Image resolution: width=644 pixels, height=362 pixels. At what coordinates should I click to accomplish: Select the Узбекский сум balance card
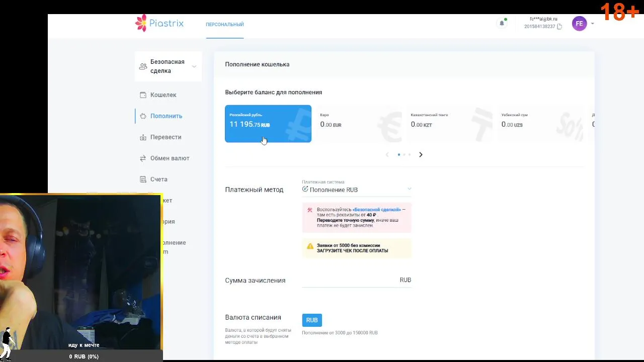540,124
